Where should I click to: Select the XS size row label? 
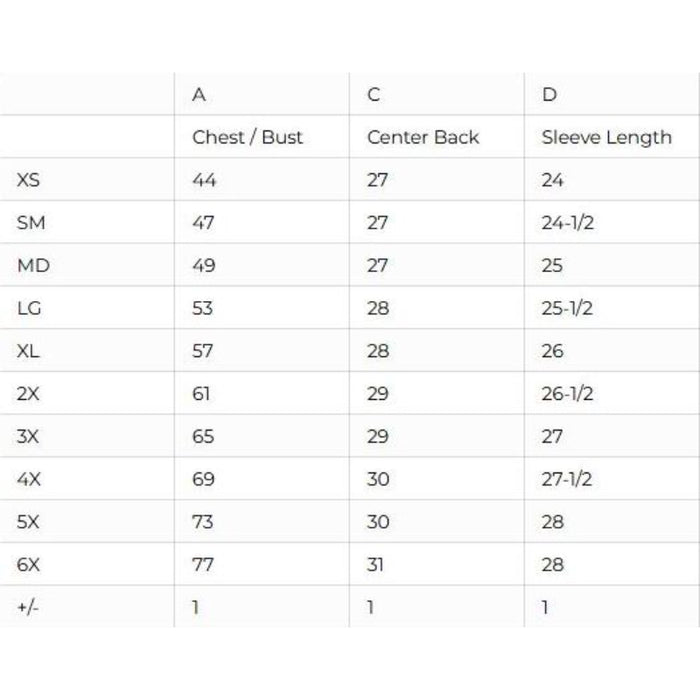[30, 181]
